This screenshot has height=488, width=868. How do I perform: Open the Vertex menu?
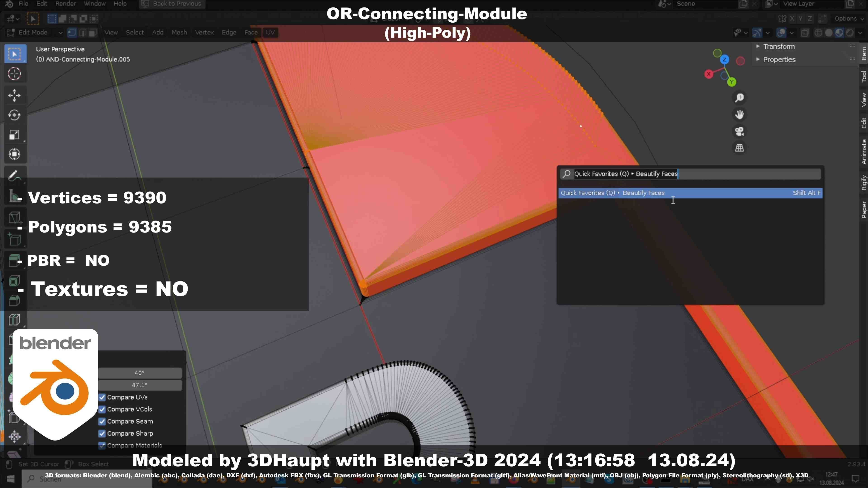coord(204,33)
